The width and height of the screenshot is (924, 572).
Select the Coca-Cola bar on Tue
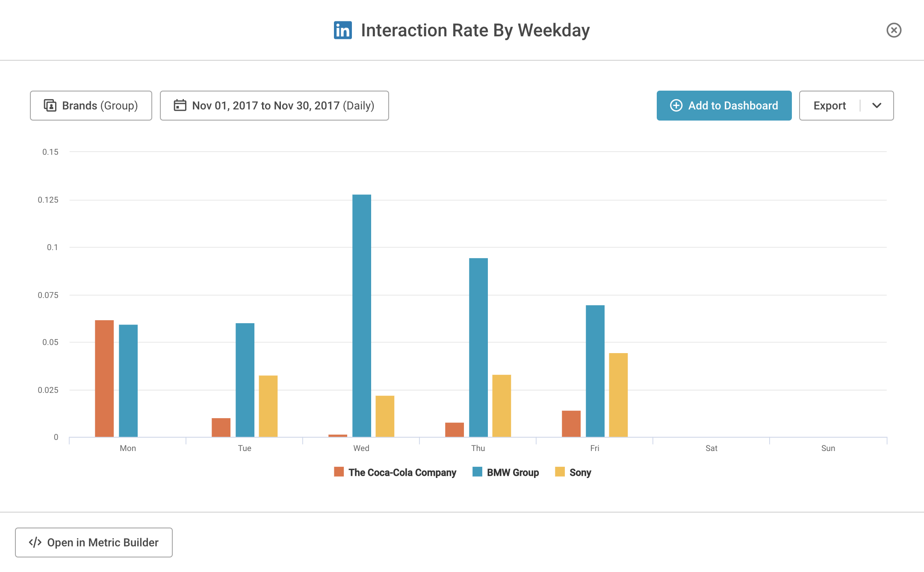pos(221,428)
